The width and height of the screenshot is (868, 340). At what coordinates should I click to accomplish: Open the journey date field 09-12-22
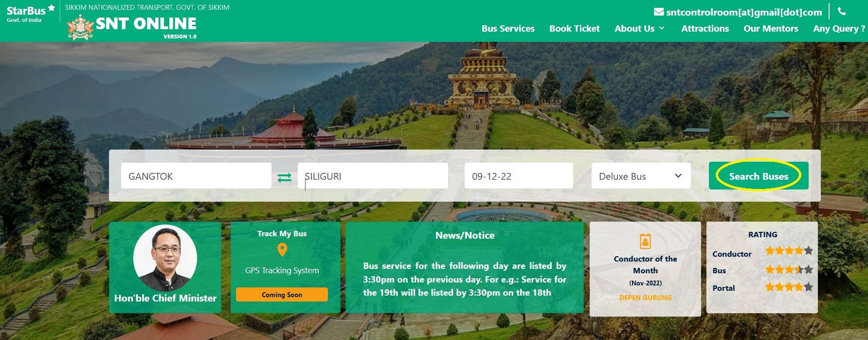point(519,176)
